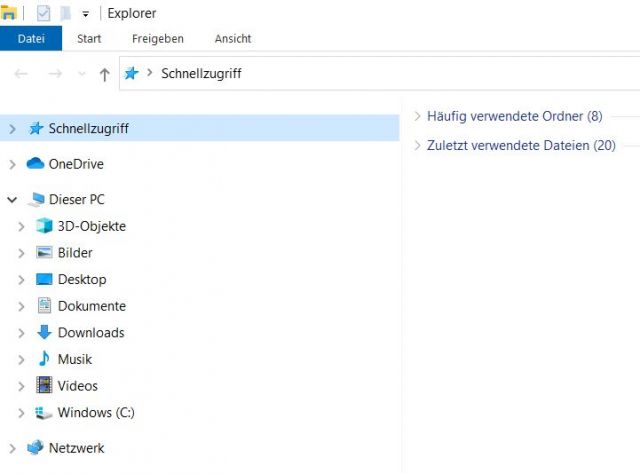Select the Desktop label in tree
This screenshot has height=474, width=640.
point(82,280)
